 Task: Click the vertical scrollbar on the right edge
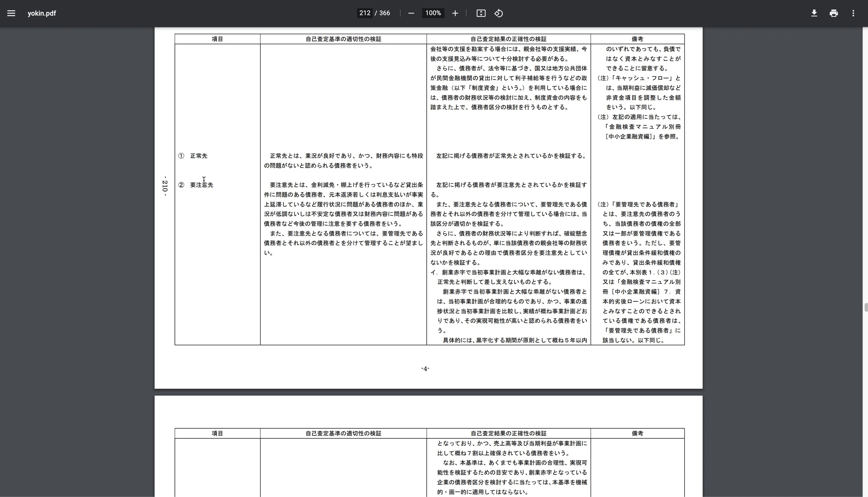pos(865,307)
